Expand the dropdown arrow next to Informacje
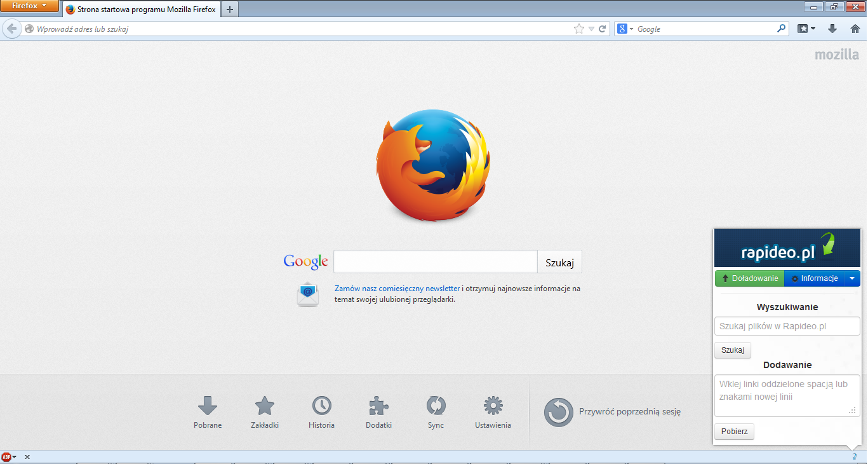 (x=852, y=278)
